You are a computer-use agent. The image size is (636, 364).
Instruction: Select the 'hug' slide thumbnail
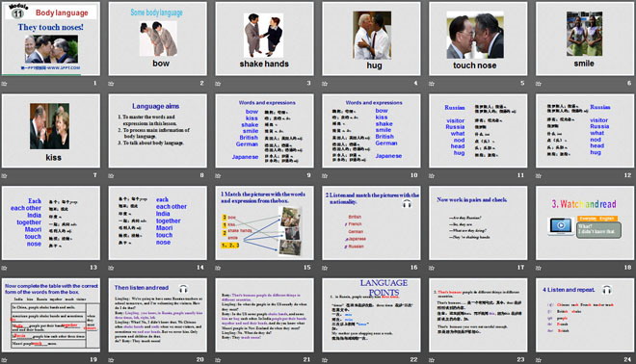[x=371, y=39]
